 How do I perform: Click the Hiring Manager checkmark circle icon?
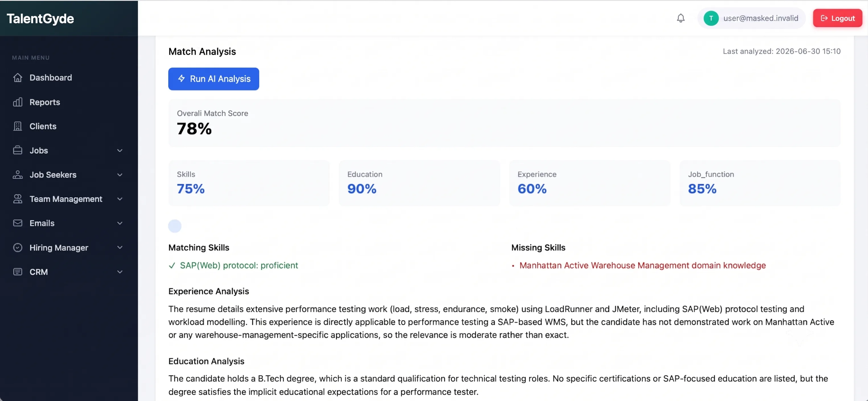tap(18, 247)
